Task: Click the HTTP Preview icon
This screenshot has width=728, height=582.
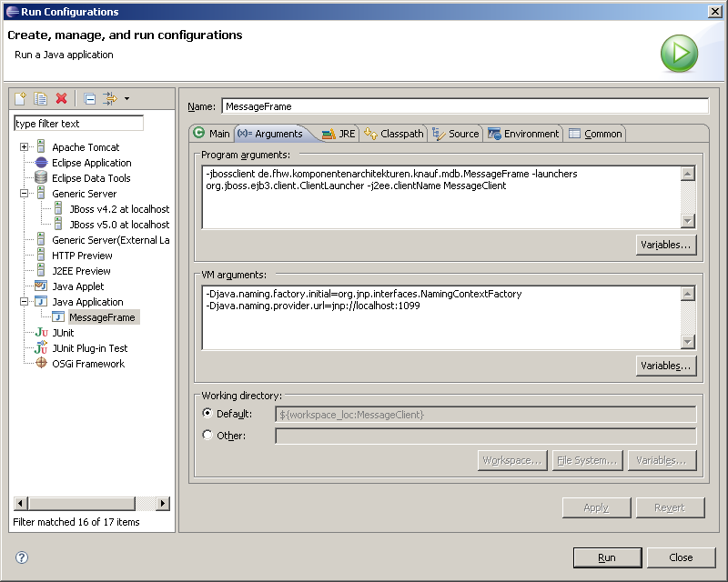Action: pos(41,255)
